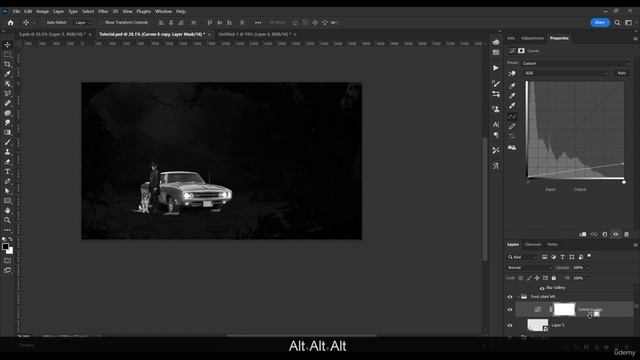The height and width of the screenshot is (360, 640).
Task: Open the Opacity value dropdown arrow
Action: click(x=588, y=268)
